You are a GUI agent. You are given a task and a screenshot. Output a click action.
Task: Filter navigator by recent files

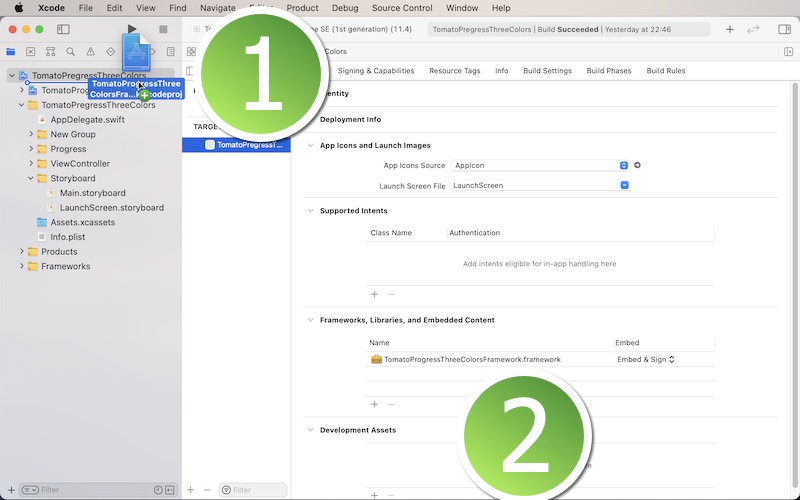(x=158, y=490)
